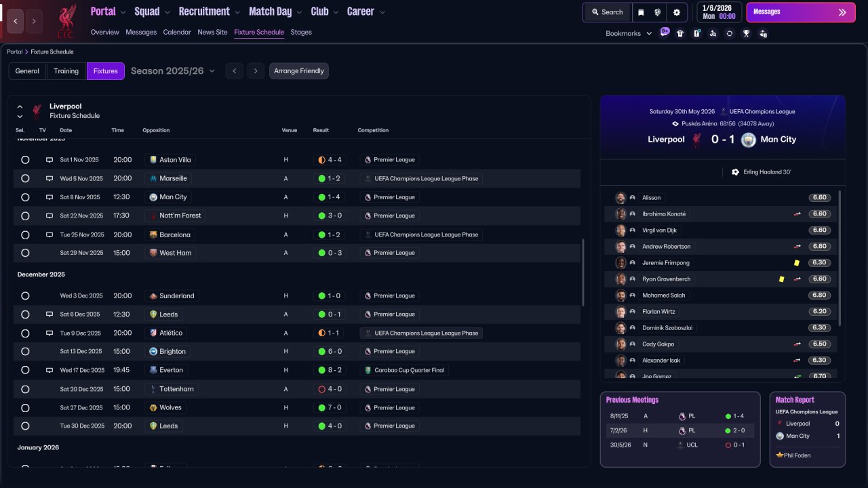The image size is (868, 488).
Task: Click the Wolves club badge
Action: coord(153,407)
